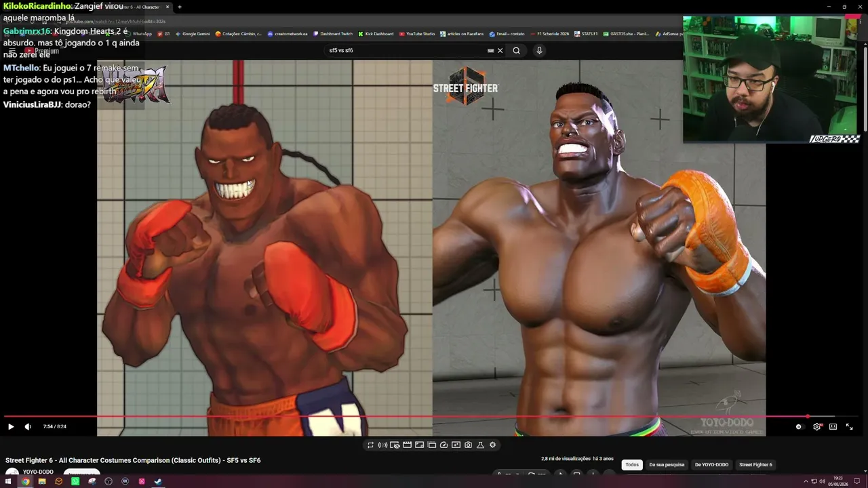This screenshot has height=488, width=868.
Task: Show hidden system tray icons
Action: point(806,482)
